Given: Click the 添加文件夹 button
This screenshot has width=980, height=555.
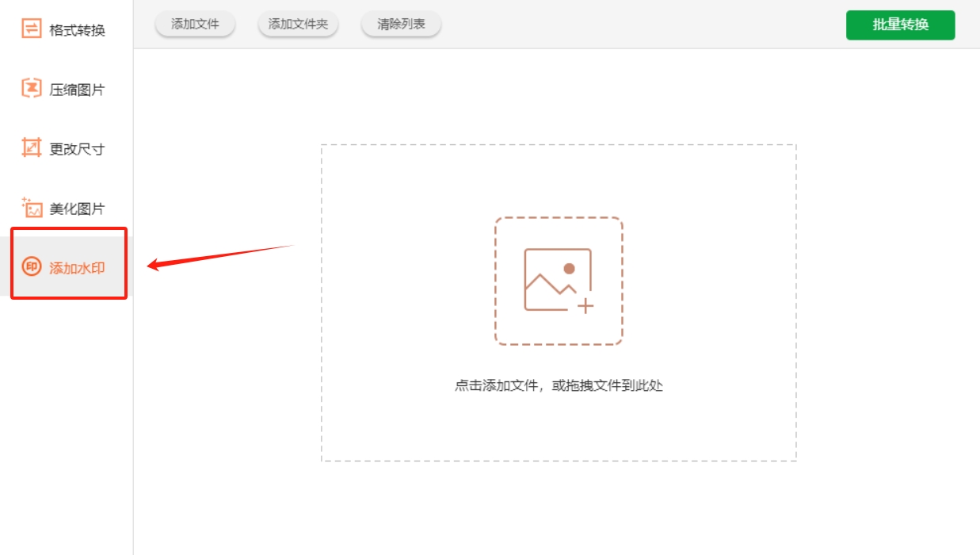Looking at the screenshot, I should [298, 25].
